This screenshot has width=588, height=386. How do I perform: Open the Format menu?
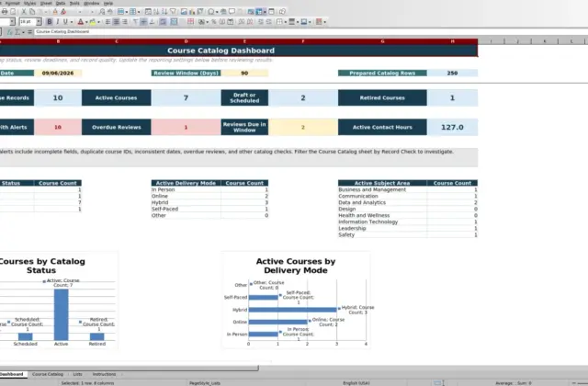point(13,3)
